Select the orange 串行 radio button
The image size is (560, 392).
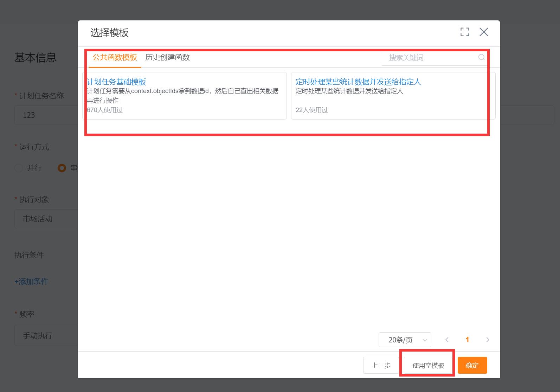pyautogui.click(x=62, y=168)
